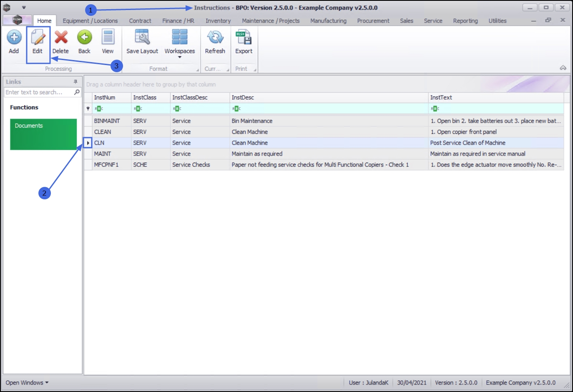Click the Export to XLSX icon
573x392 pixels.
tap(244, 37)
